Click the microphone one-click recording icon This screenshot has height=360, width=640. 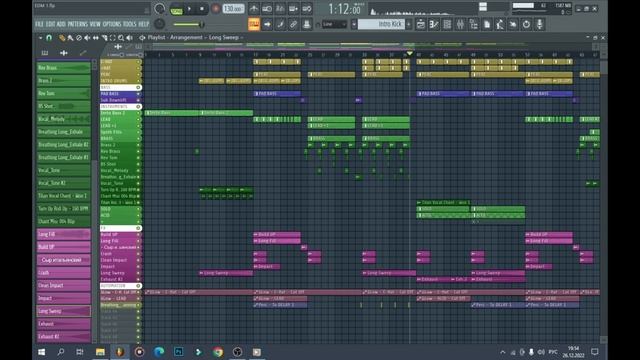(x=540, y=24)
